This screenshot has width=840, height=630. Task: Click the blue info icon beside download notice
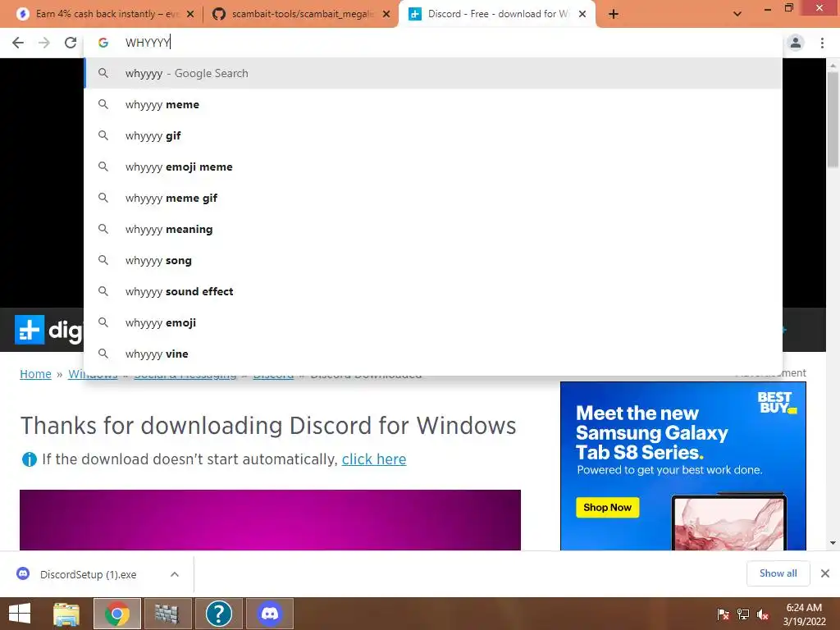click(29, 459)
